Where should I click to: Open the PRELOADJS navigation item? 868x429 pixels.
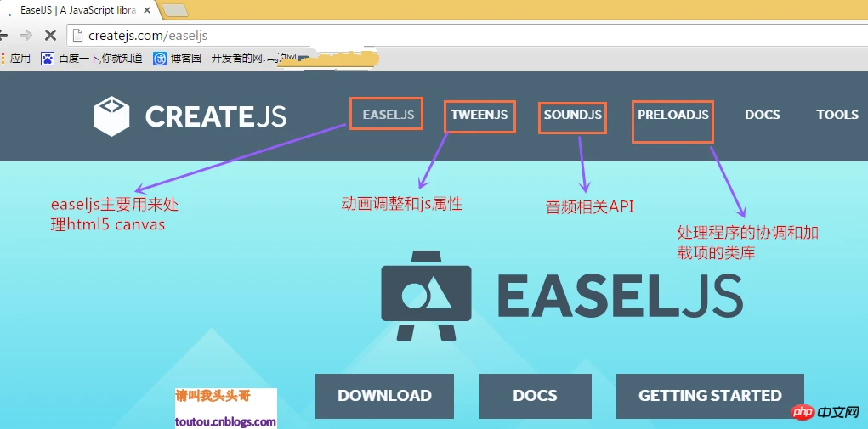[x=673, y=115]
